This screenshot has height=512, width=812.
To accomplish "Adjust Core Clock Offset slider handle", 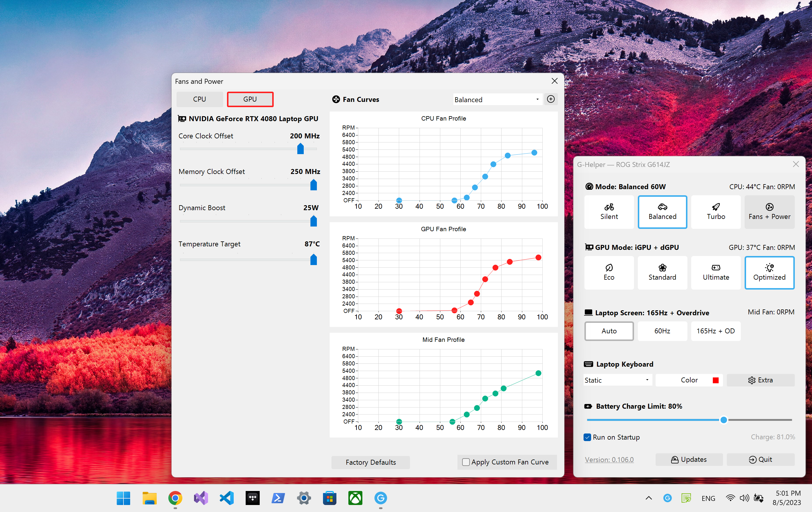I will [x=301, y=148].
